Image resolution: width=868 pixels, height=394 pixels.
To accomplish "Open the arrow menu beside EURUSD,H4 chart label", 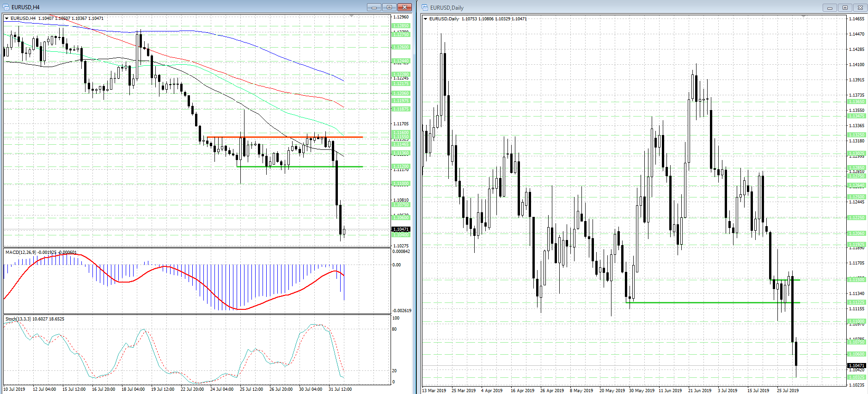I will (x=6, y=18).
